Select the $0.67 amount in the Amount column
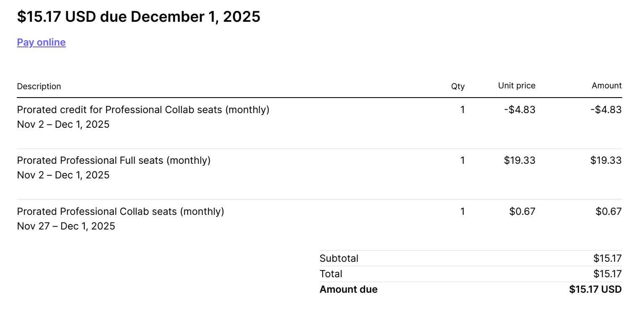The height and width of the screenshot is (330, 644). click(608, 211)
